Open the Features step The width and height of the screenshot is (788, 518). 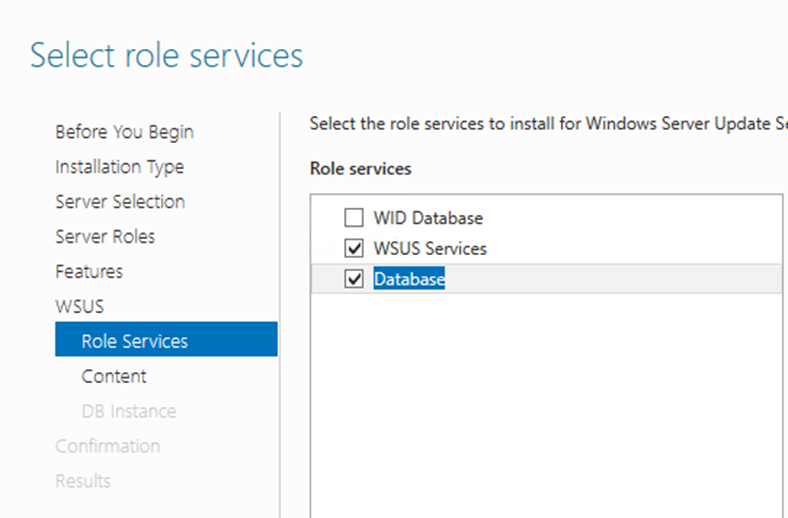(x=89, y=271)
